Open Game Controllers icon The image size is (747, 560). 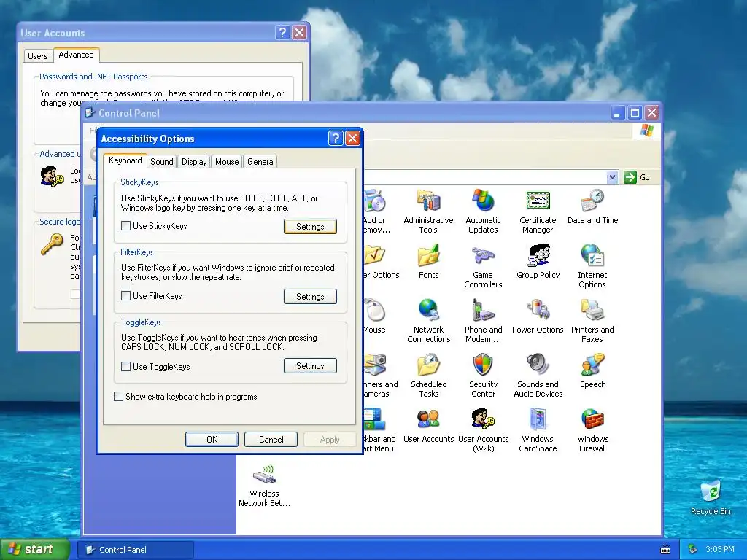tap(483, 266)
